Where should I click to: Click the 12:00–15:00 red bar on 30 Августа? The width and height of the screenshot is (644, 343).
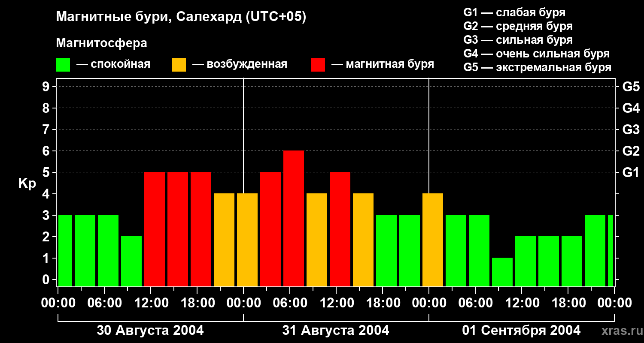tap(155, 229)
